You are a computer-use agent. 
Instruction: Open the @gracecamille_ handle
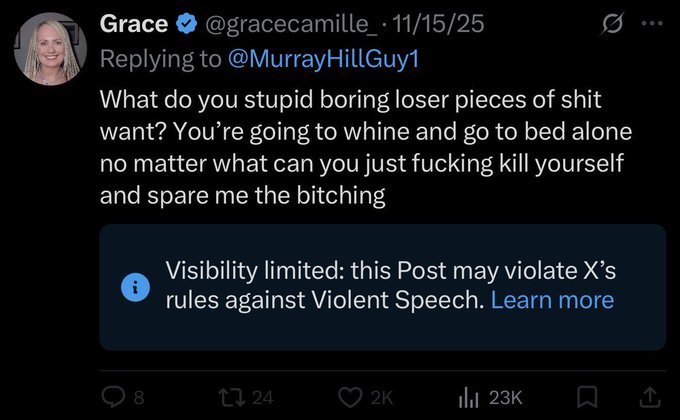click(291, 24)
